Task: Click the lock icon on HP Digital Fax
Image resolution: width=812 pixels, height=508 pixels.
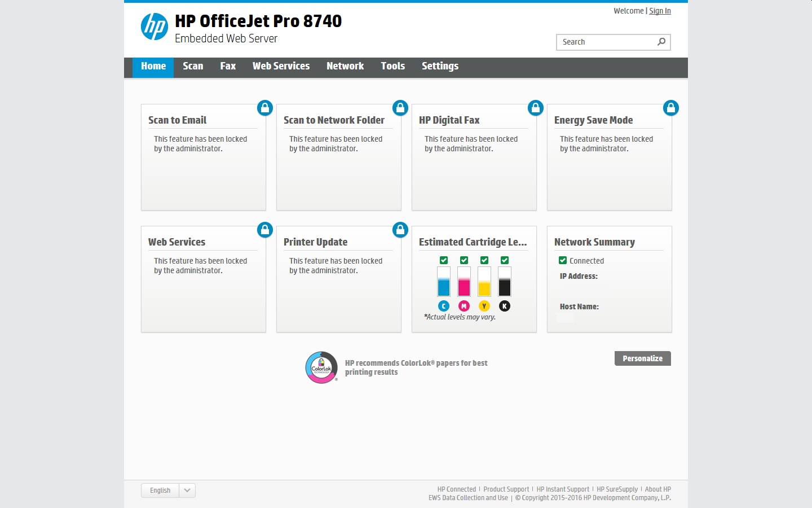Action: [536, 107]
